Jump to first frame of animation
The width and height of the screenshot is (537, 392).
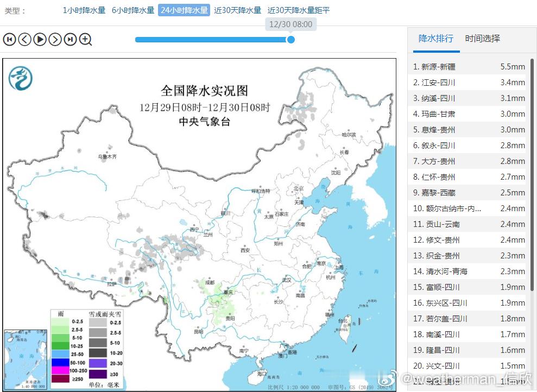click(9, 40)
